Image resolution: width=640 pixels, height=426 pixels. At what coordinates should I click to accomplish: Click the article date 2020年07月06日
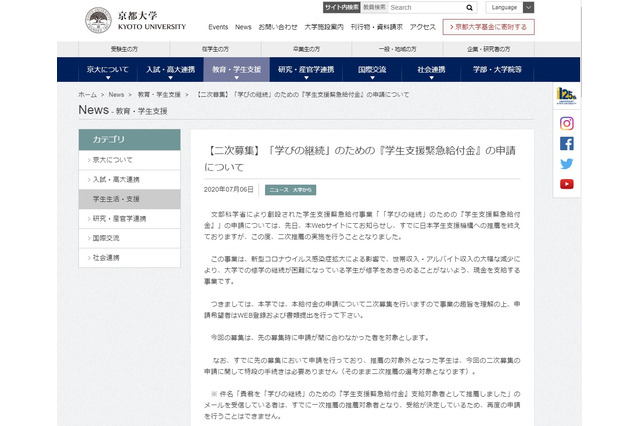[229, 190]
